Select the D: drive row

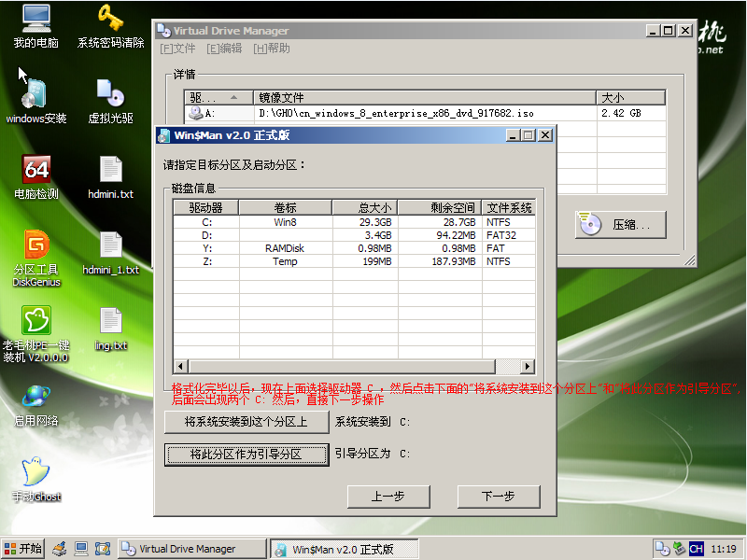[x=355, y=235]
